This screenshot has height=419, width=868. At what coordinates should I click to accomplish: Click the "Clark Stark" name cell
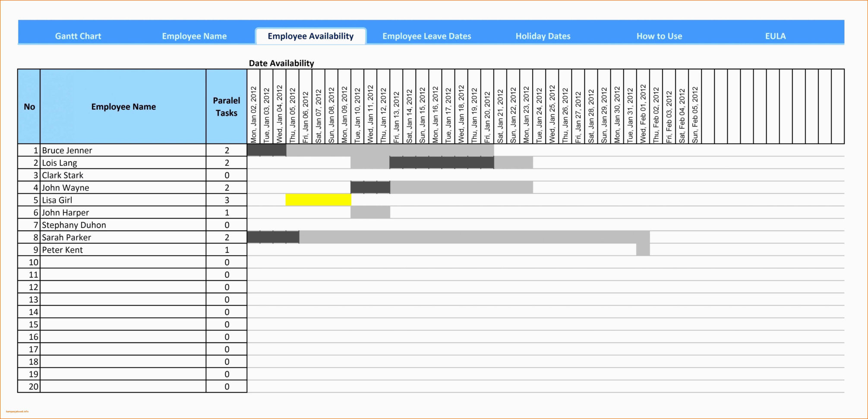123,175
